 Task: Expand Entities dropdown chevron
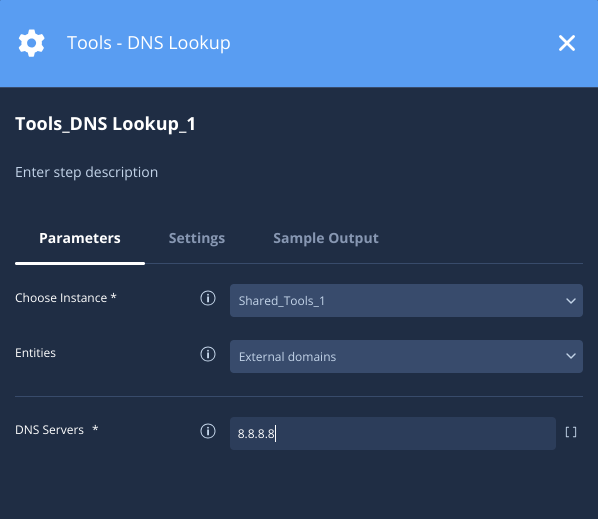[571, 356]
